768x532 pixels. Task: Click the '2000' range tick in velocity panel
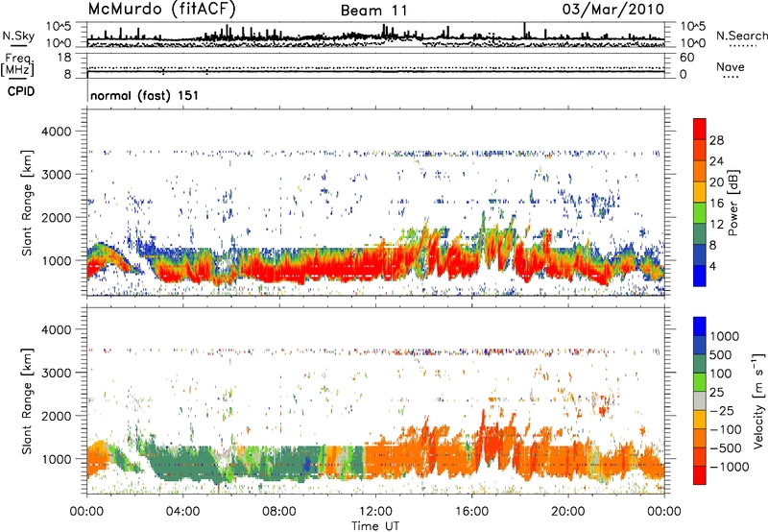point(57,416)
